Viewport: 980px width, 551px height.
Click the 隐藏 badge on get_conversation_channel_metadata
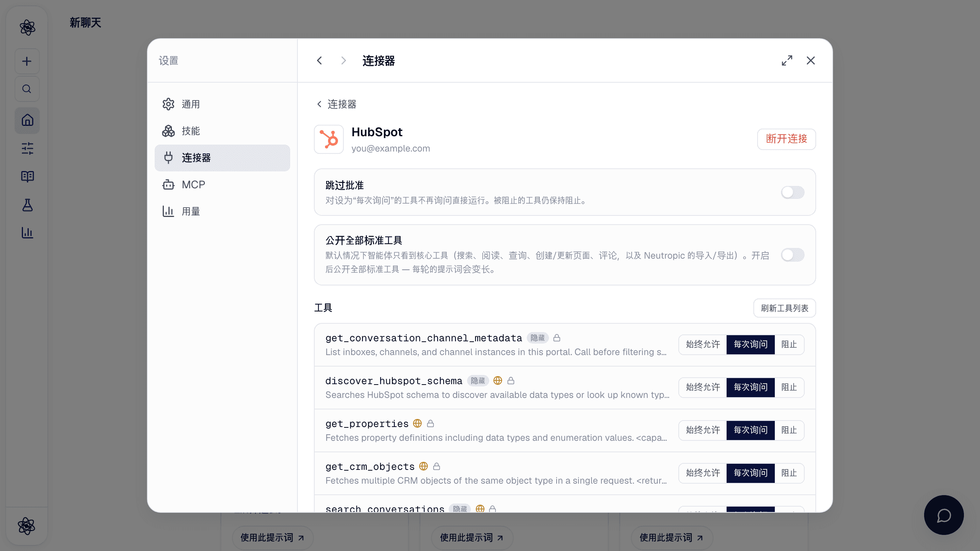click(x=537, y=338)
